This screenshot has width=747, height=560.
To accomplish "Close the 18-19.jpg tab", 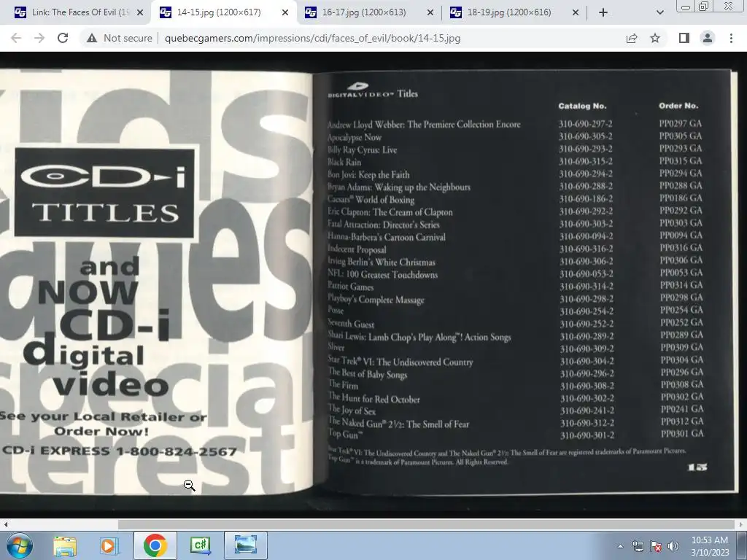I will pos(576,13).
